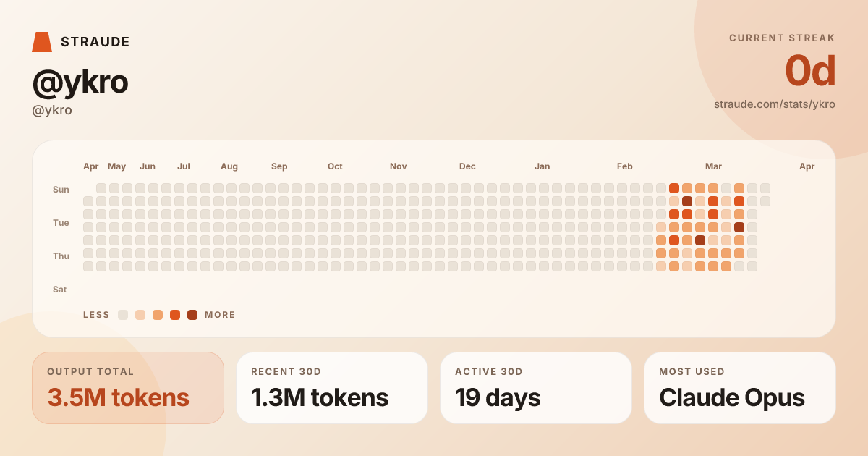Click the pale peach legend swatch
Image resolution: width=868 pixels, height=456 pixels.
140,315
